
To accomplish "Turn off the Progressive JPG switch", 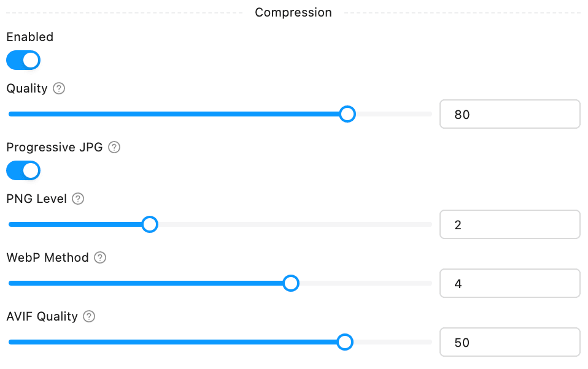I will pos(23,170).
